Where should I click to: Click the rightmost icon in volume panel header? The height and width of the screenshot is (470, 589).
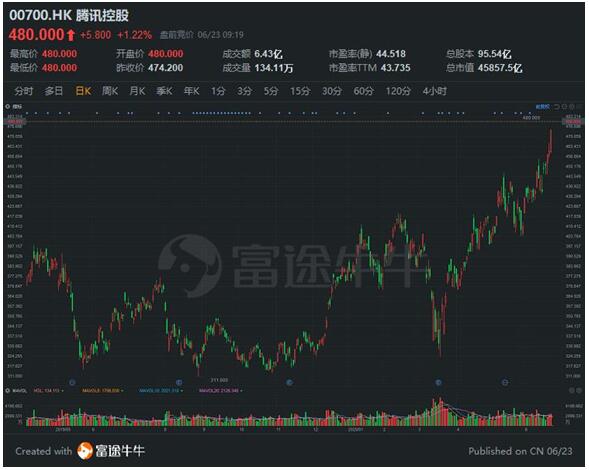(x=579, y=391)
